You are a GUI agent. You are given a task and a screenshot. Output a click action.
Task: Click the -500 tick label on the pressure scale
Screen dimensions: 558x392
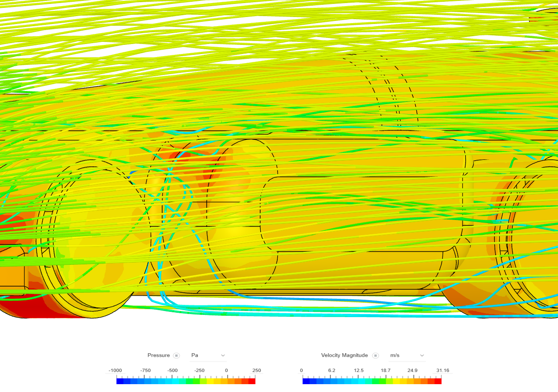[x=172, y=371]
